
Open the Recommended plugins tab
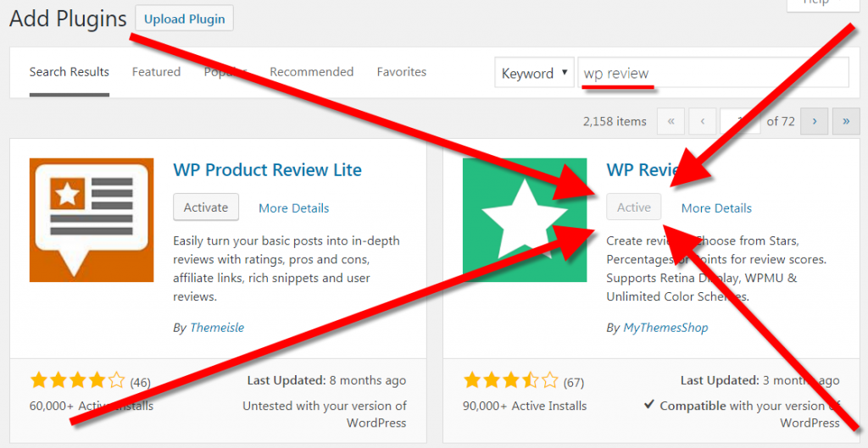coord(311,72)
